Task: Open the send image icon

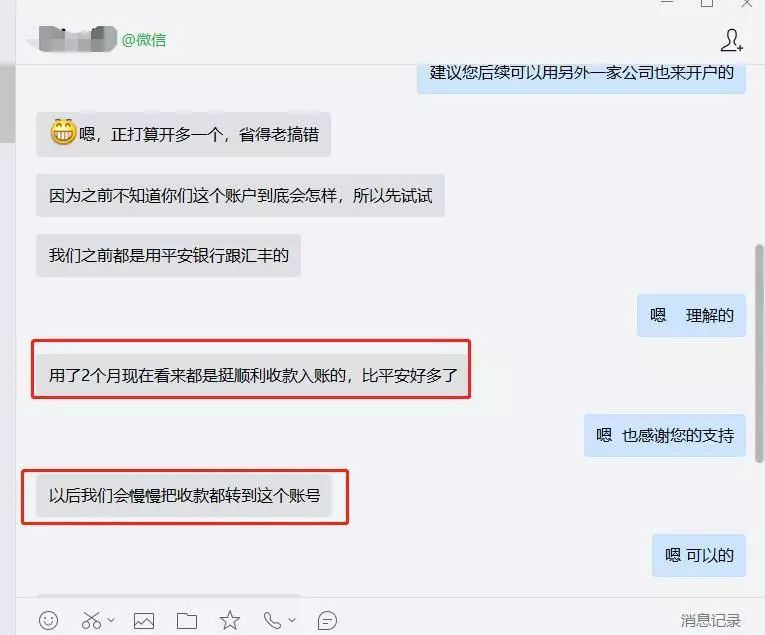Action: click(144, 620)
